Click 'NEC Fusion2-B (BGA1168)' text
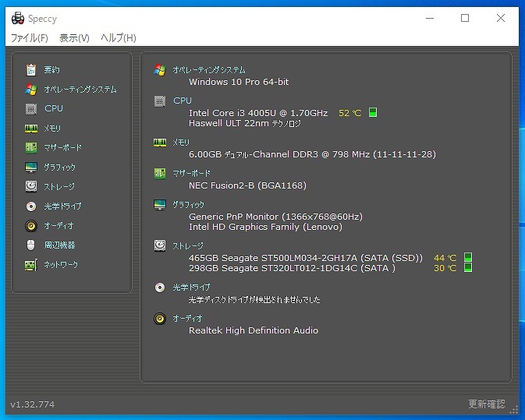 tap(247, 185)
